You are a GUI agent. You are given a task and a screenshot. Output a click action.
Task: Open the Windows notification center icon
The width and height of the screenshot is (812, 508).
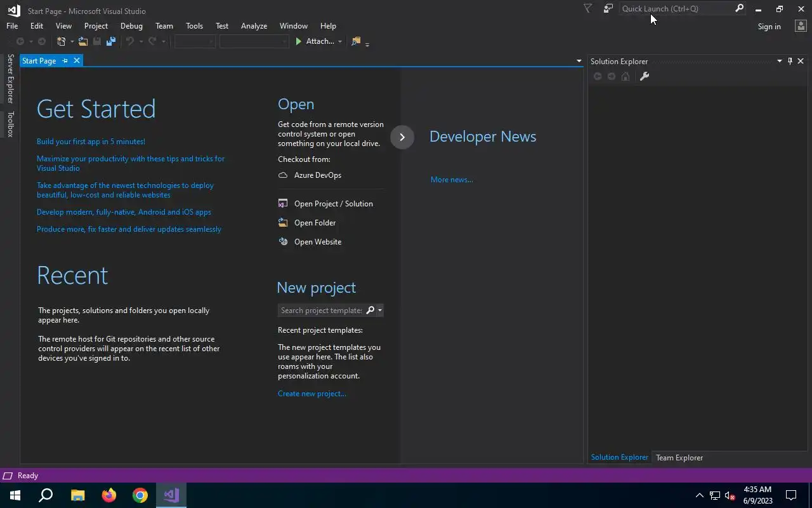[791, 495]
